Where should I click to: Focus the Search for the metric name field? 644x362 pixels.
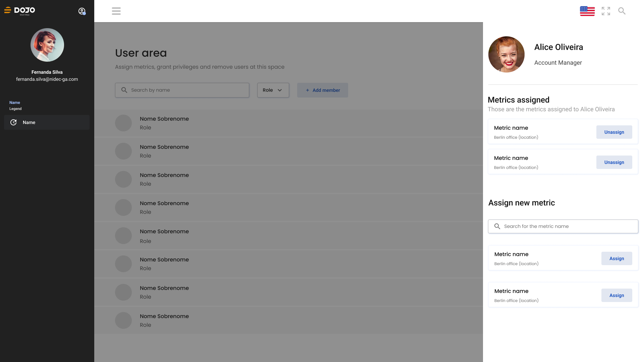click(x=563, y=226)
